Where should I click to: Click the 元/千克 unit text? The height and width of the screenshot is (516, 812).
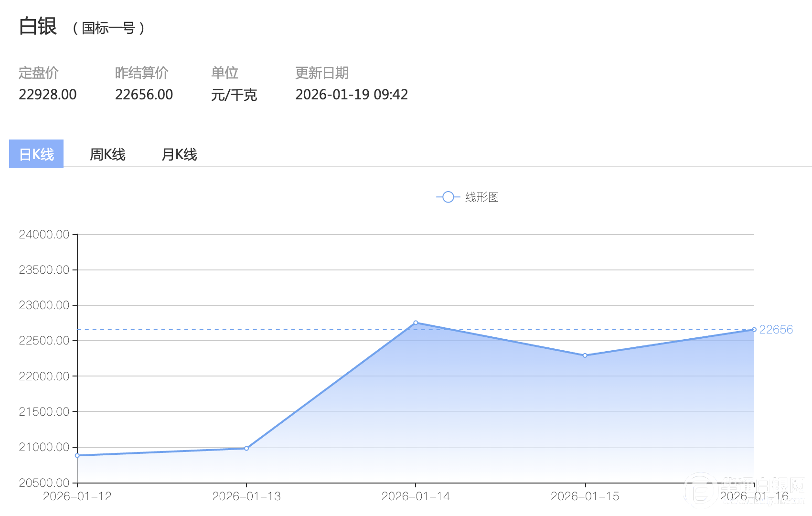(234, 95)
